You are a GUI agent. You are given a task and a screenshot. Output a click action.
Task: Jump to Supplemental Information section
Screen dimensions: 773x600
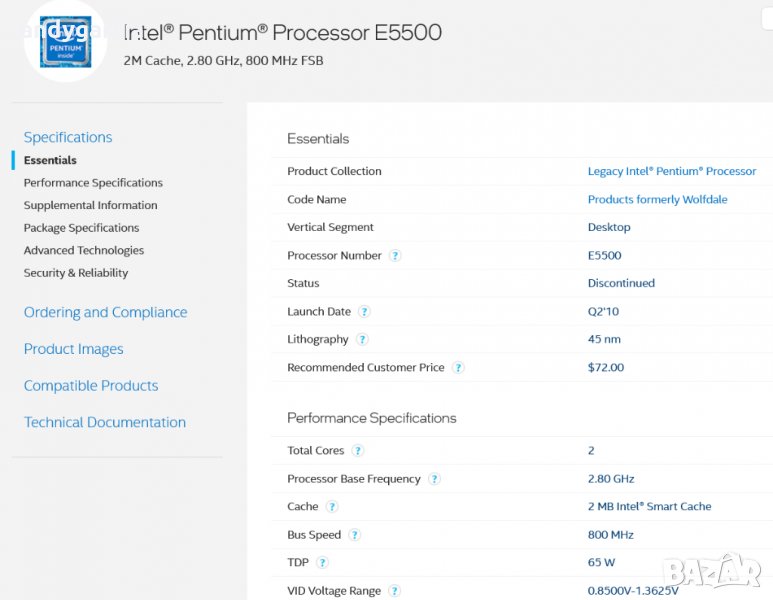90,205
